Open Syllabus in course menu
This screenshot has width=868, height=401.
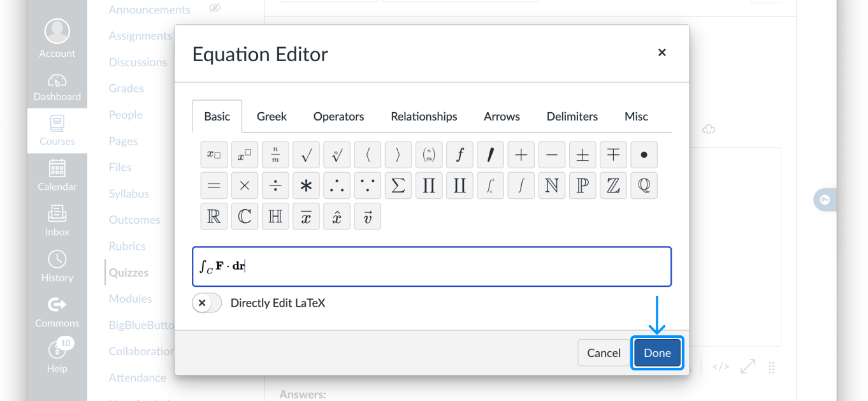pos(129,193)
